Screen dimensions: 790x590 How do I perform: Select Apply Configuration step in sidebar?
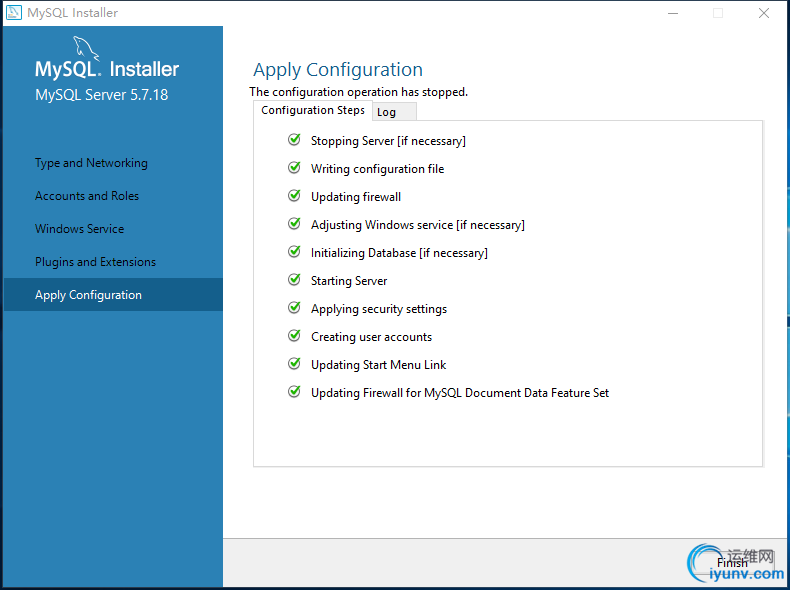tap(113, 295)
